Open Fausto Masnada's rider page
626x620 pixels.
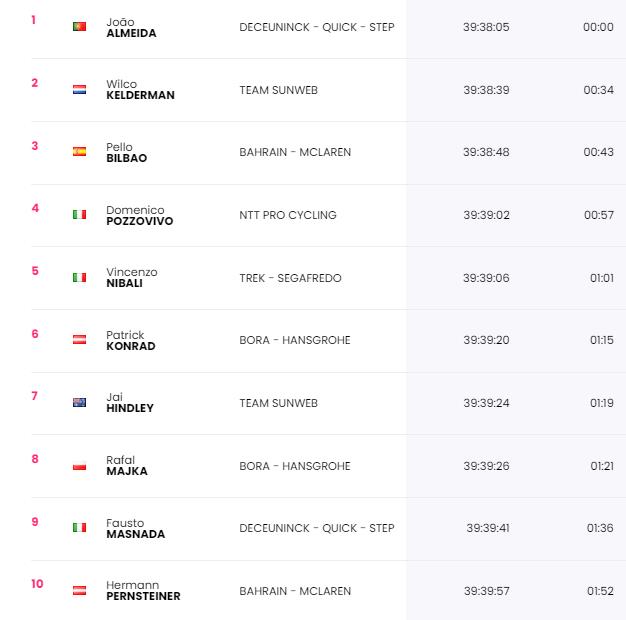point(136,528)
